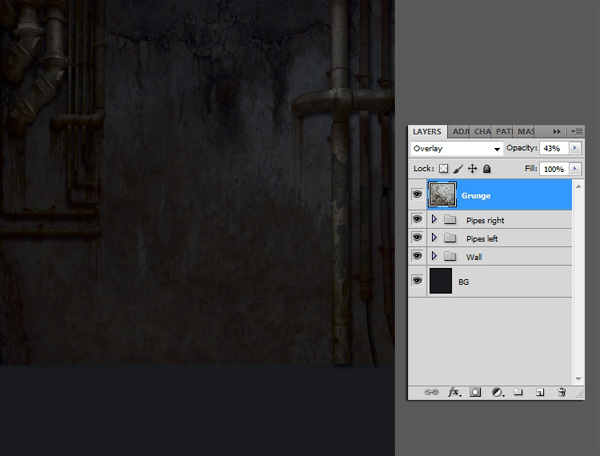This screenshot has height=456, width=600.
Task: Open the fx layer style menu
Action: pos(453,393)
